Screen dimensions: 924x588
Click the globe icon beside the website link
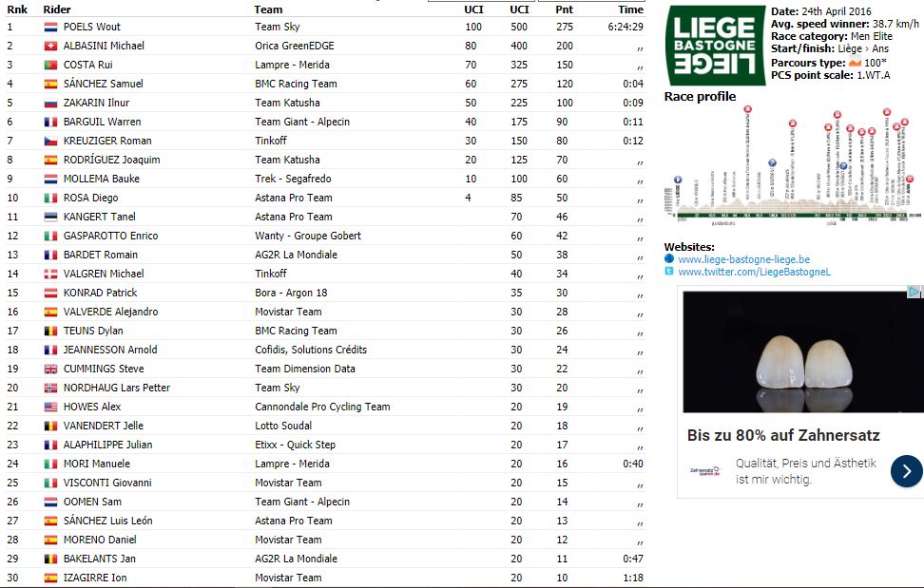(669, 258)
